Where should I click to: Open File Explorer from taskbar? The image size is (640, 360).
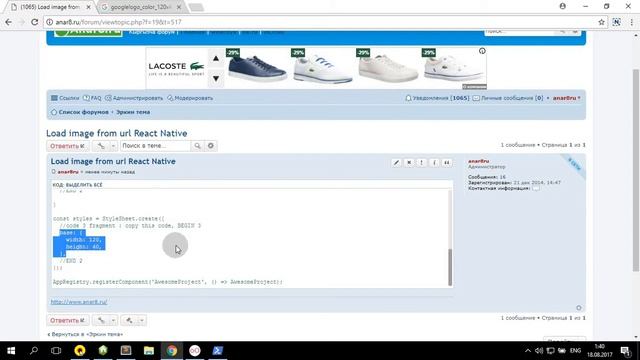point(149,351)
